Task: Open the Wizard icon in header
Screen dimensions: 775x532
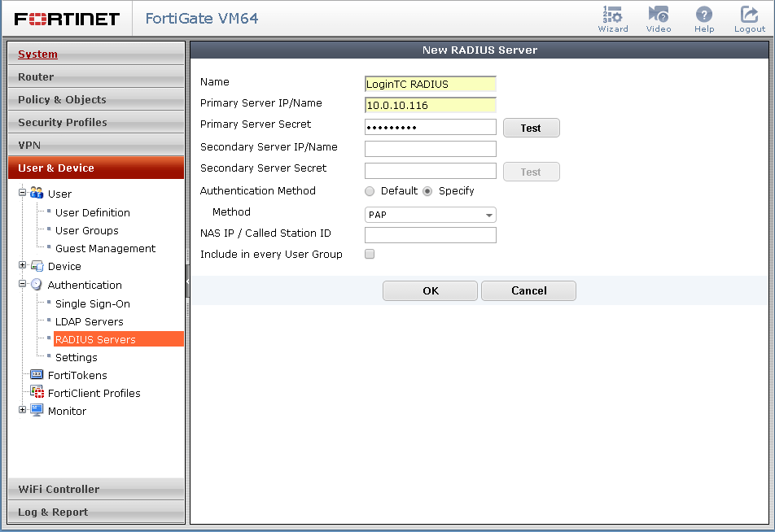Action: click(x=613, y=15)
